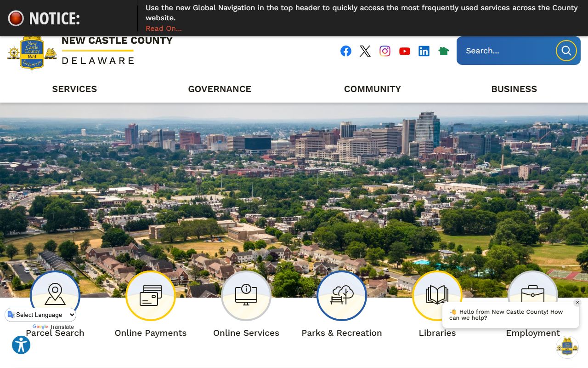Open the Community menu

[373, 89]
